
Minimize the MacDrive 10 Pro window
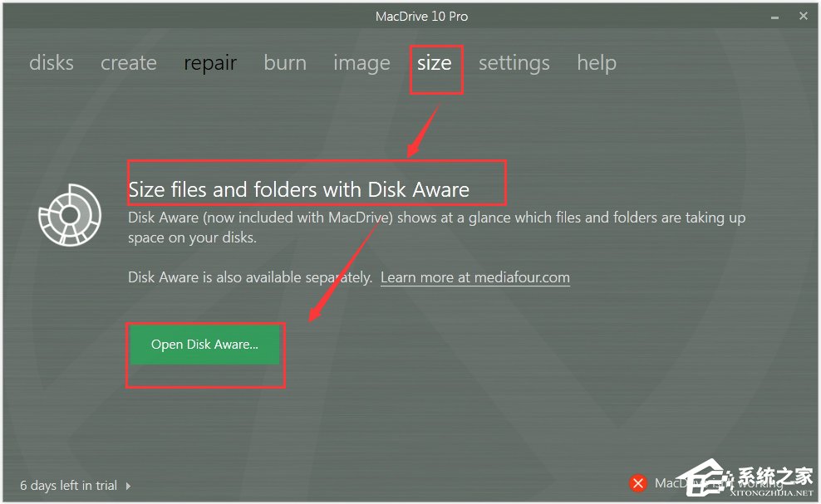[774, 17]
